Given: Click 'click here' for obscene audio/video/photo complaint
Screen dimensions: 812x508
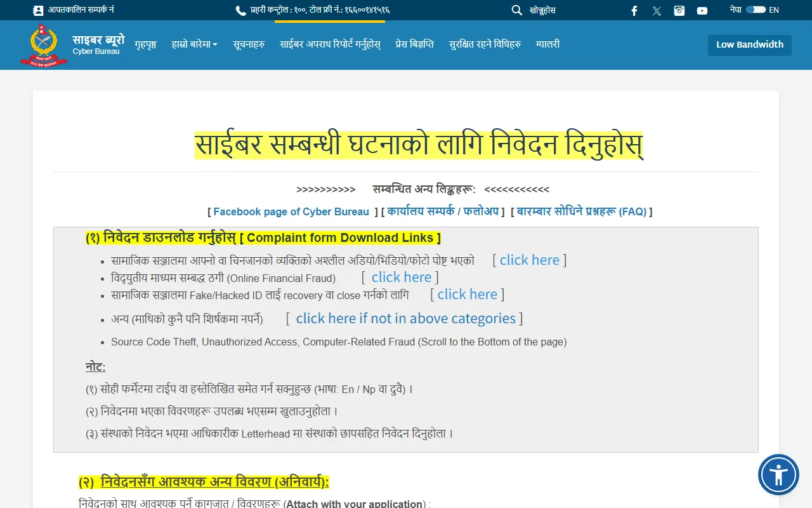Looking at the screenshot, I should tap(530, 260).
